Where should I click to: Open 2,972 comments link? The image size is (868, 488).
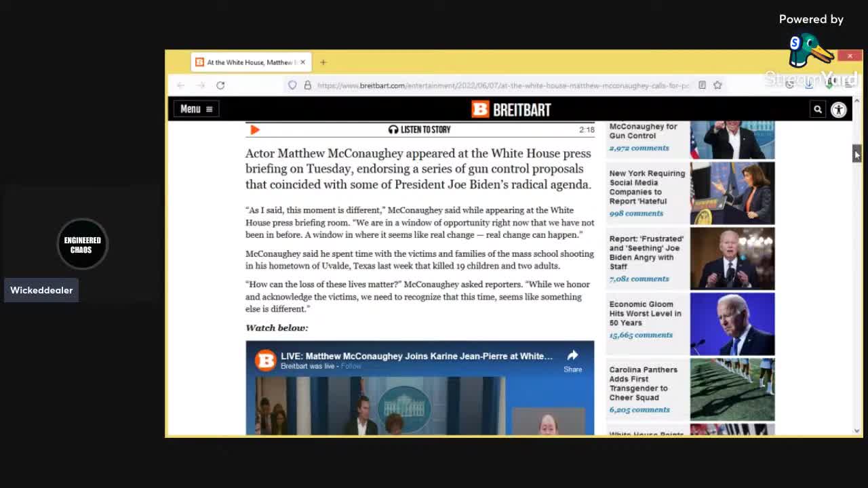[639, 148]
